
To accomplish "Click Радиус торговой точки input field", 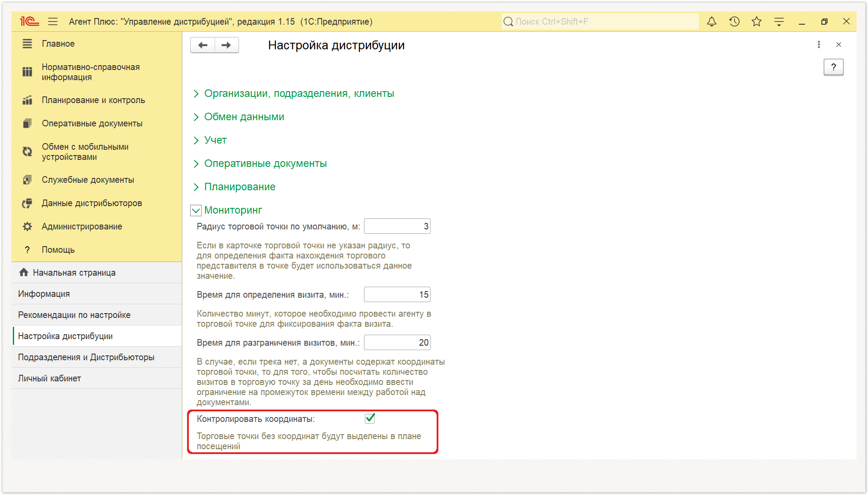I will tap(397, 226).
